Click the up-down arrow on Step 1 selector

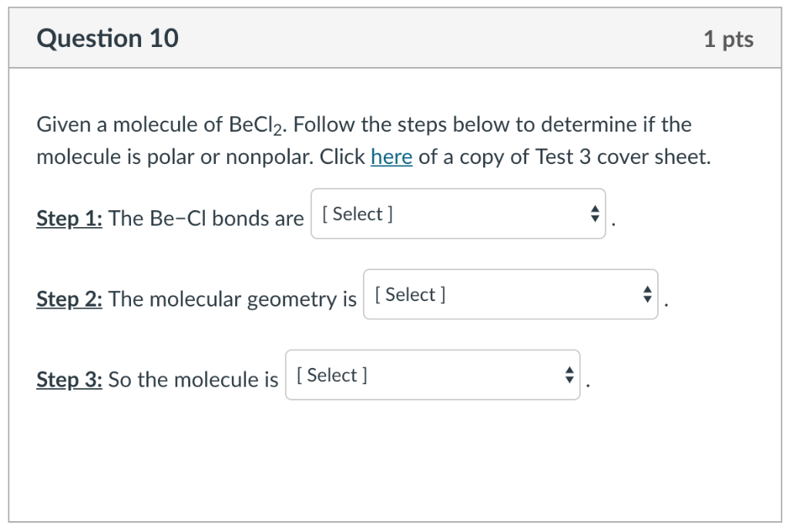(x=595, y=214)
